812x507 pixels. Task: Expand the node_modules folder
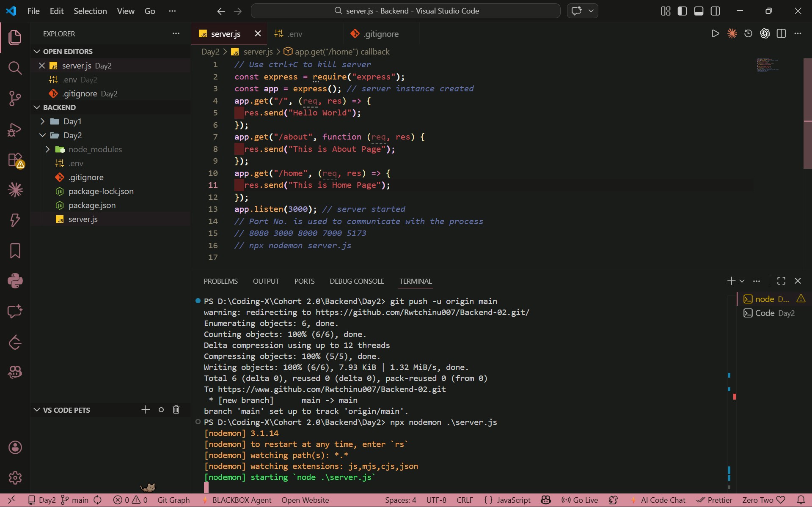coord(95,149)
